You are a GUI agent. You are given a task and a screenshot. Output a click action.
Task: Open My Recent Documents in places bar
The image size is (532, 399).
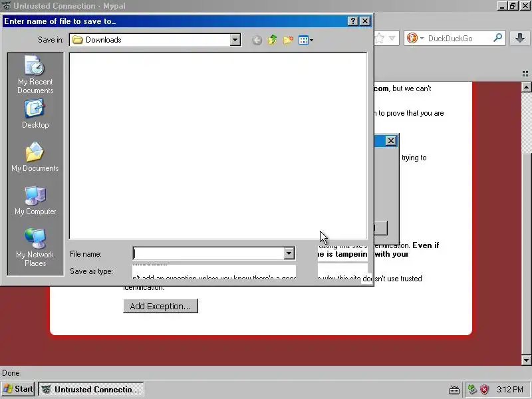click(x=35, y=74)
